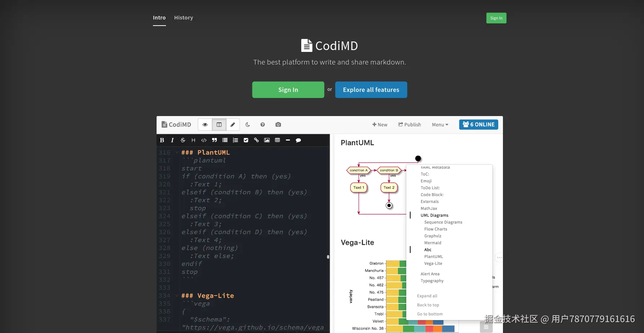The height and width of the screenshot is (333, 644).
Task: Click the editor pane scrollbar thumb
Action: click(328, 257)
